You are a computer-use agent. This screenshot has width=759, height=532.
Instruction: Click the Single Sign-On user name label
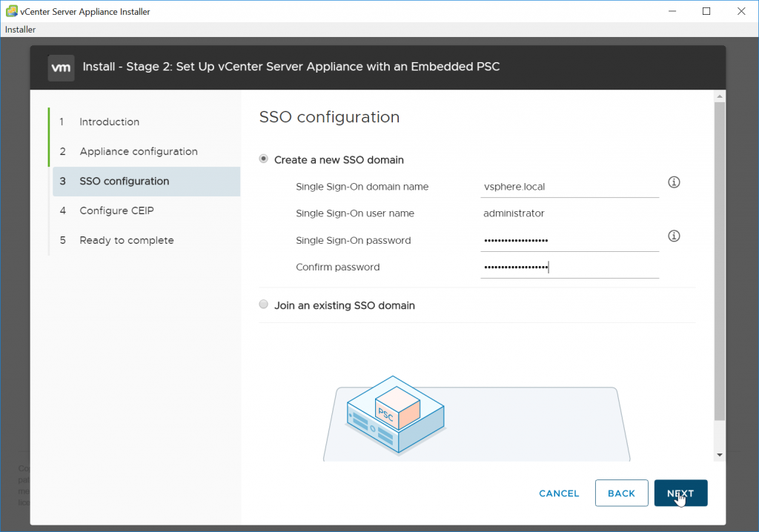click(355, 213)
